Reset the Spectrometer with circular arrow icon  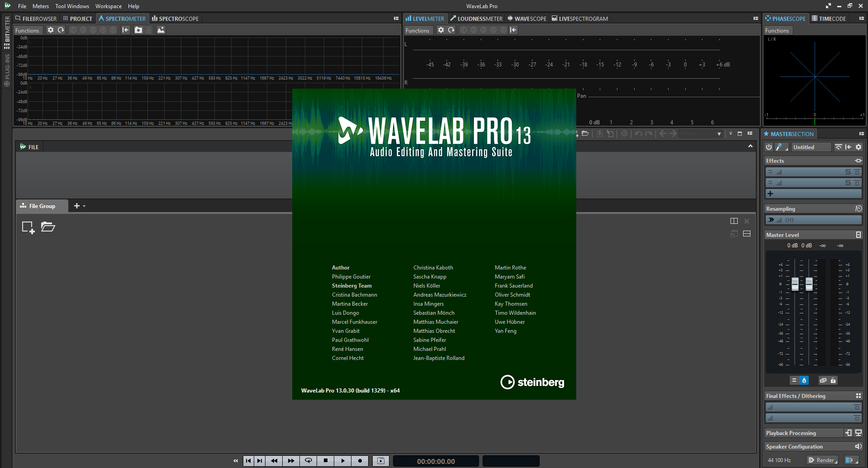[61, 30]
